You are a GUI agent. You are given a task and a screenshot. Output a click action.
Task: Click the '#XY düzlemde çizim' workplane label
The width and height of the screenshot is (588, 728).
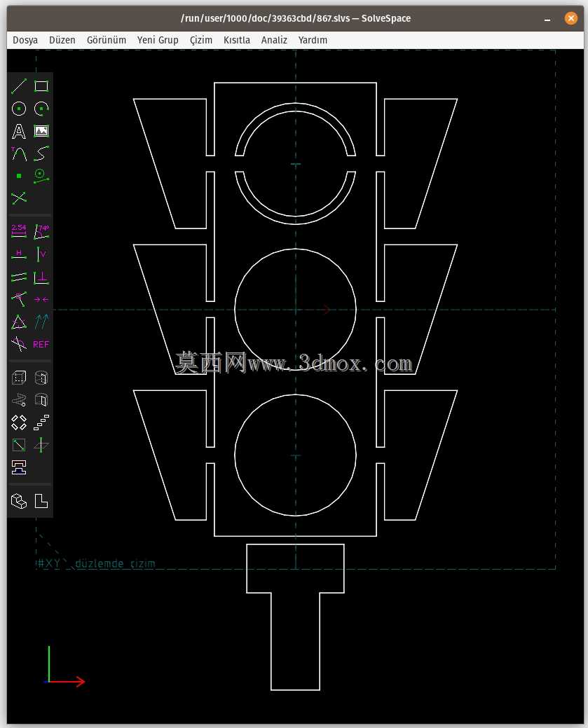pos(96,563)
